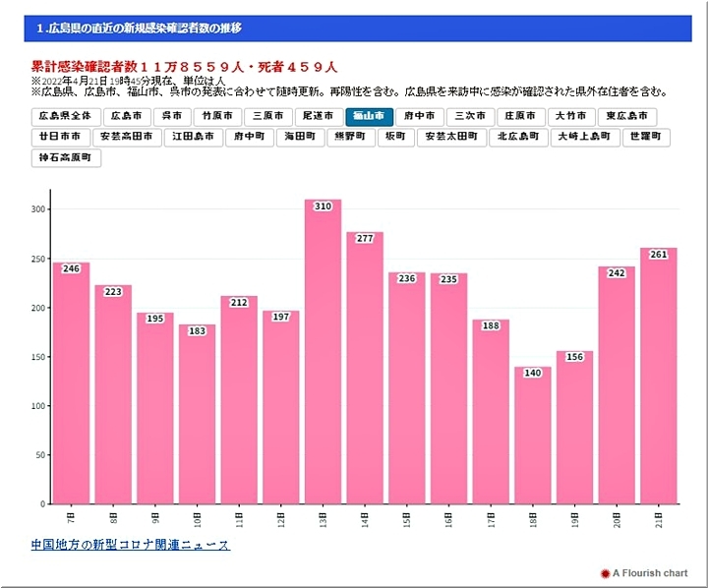This screenshot has width=708, height=588.
Task: Select 三次市 filter button
Action: 469,116
